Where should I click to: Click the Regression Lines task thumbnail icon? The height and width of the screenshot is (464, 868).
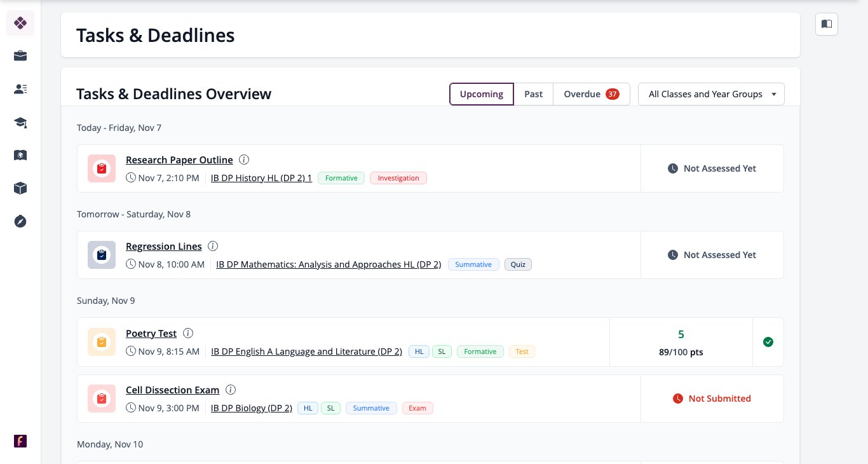pyautogui.click(x=102, y=255)
